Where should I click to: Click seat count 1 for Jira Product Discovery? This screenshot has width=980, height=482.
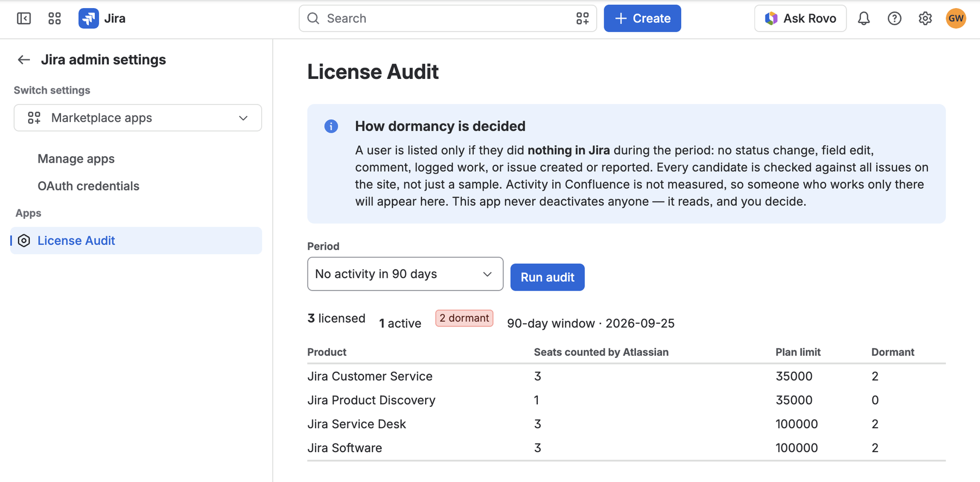point(536,400)
